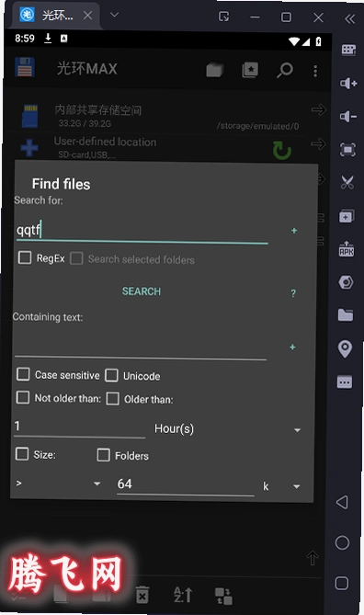Open multi-instance plus icon in sidebar
Image resolution: width=364 pixels, height=615 pixels.
click(x=347, y=216)
